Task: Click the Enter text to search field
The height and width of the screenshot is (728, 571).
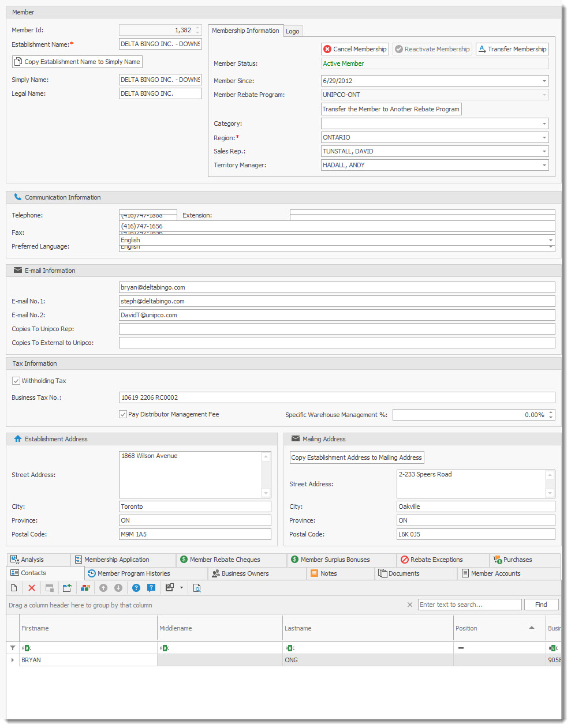Action: point(469,605)
